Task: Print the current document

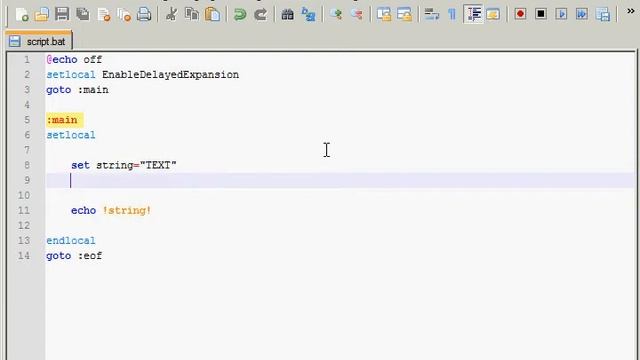Action: (144, 15)
